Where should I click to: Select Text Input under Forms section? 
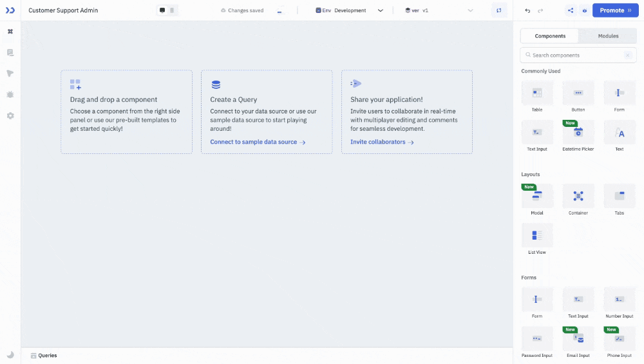(578, 303)
